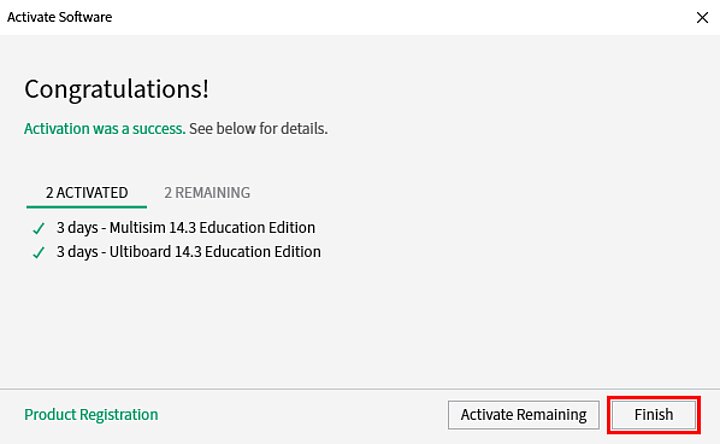Viewport: 720px width, 444px height.
Task: Click the green underline below 2 ACTIVATED
Action: (87, 207)
